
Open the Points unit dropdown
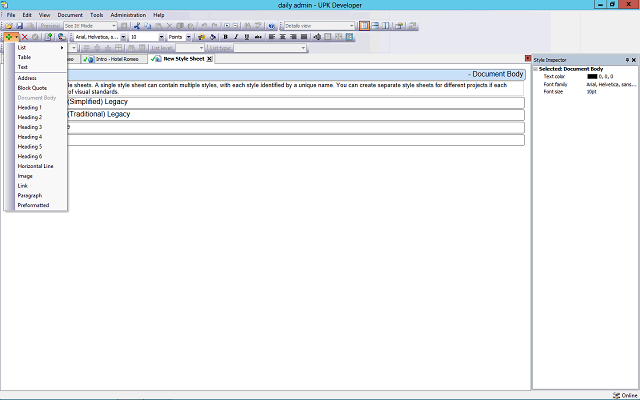point(189,37)
